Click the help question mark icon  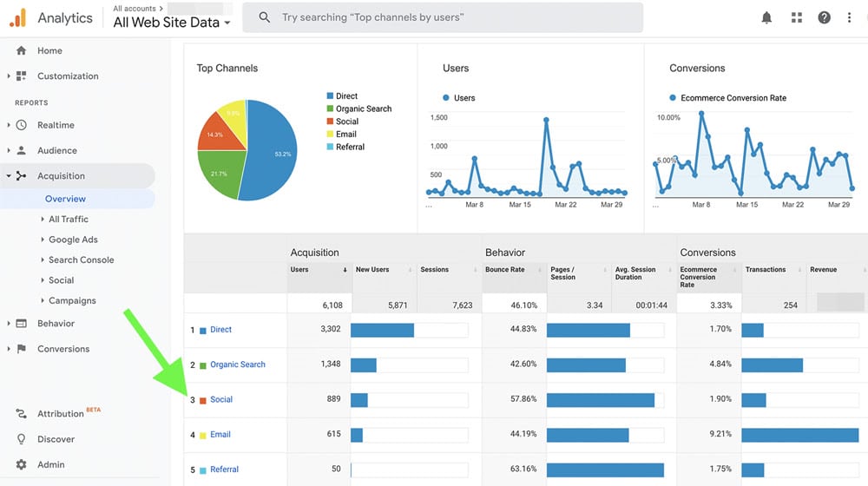point(824,17)
